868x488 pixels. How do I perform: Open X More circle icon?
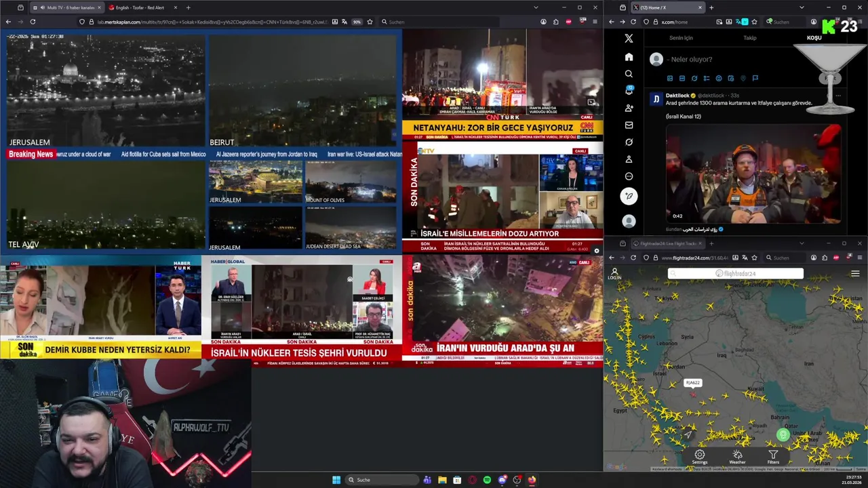629,176
